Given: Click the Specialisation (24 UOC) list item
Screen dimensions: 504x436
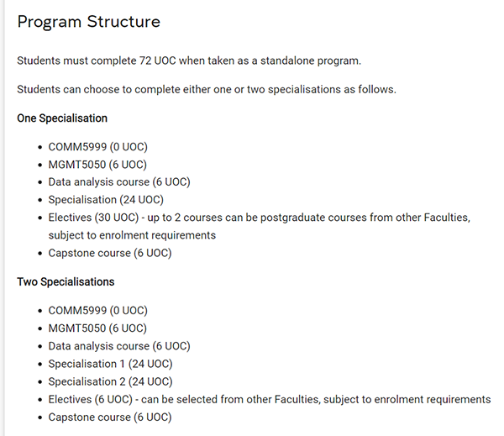Looking at the screenshot, I should (x=106, y=200).
